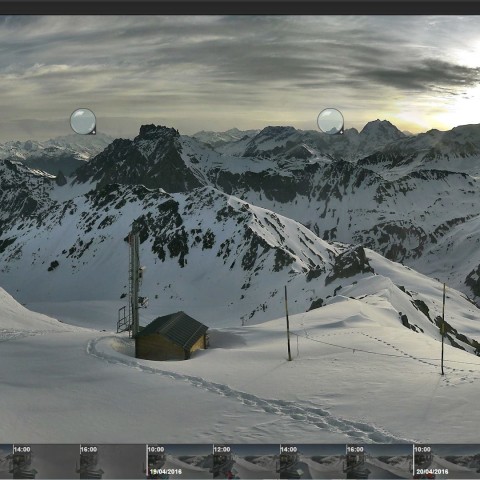Click the left magnifying glass over distant mountains
The width and height of the screenshot is (480, 480).
tap(83, 121)
